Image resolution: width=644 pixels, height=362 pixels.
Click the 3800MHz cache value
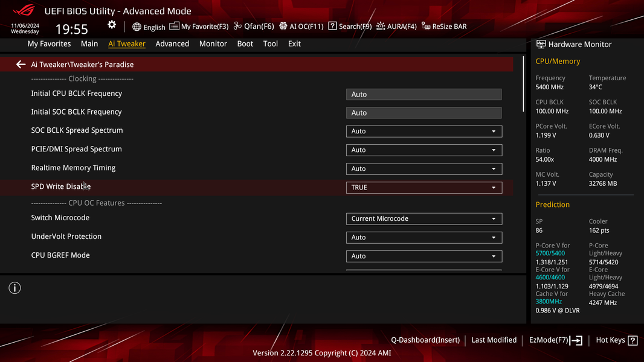(x=549, y=302)
